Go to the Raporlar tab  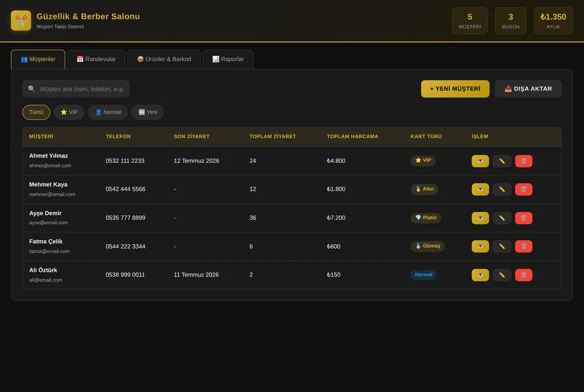228,59
